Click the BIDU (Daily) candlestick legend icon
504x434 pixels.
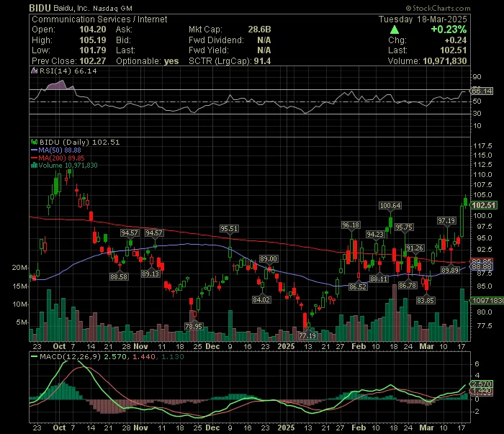coord(34,142)
